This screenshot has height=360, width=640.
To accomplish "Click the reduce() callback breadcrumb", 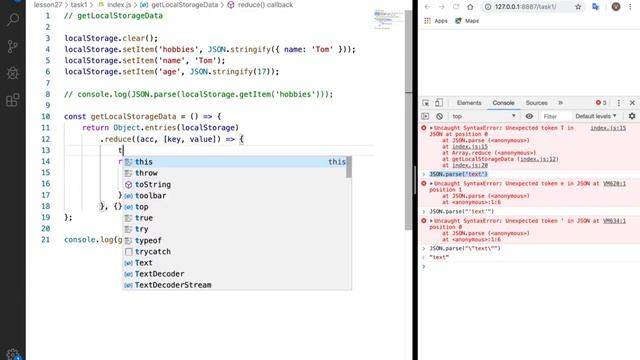I will coord(260,5).
